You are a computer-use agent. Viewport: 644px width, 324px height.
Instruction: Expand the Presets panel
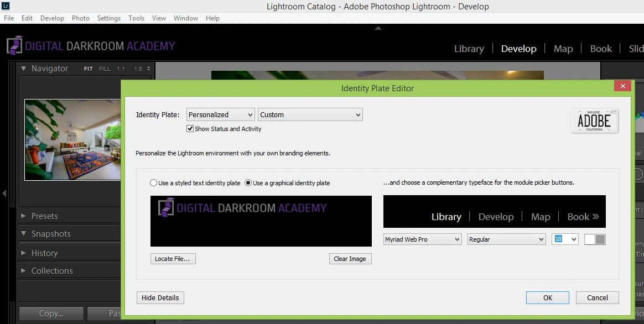[x=23, y=216]
